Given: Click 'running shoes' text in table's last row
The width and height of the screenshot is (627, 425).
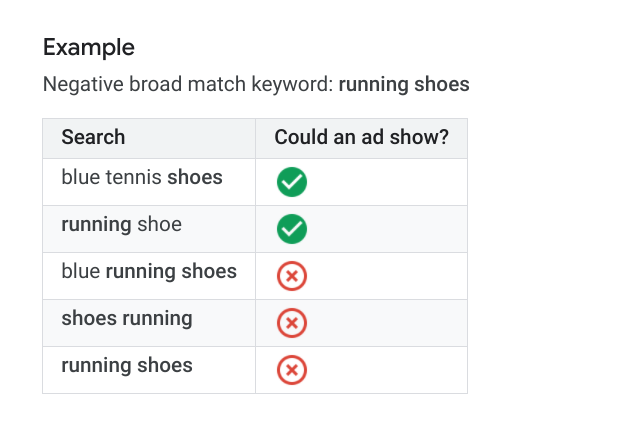Looking at the screenshot, I should click(127, 365).
